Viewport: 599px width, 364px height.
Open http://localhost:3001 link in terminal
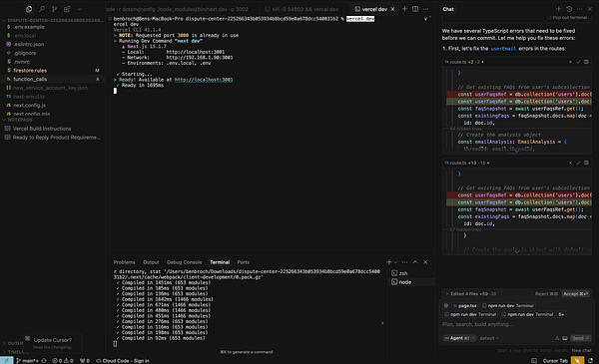[x=204, y=80]
